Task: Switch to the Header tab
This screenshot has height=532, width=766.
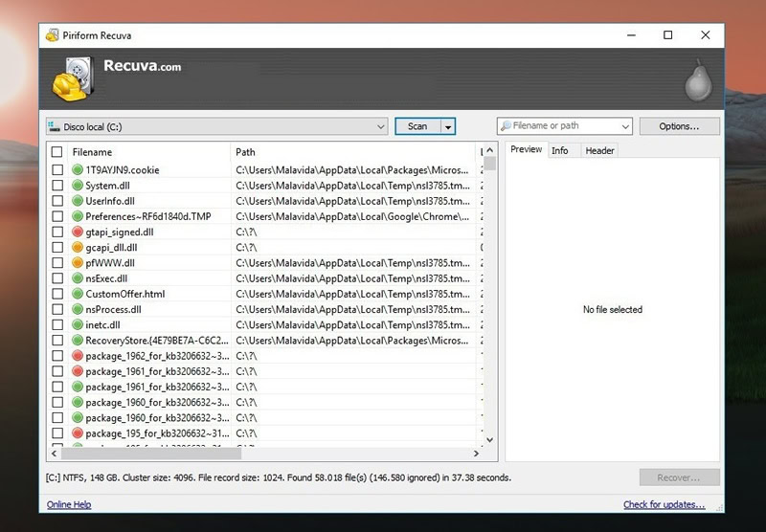Action: click(x=599, y=151)
